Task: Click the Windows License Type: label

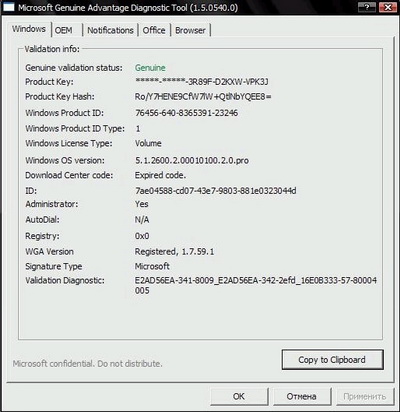Action: (x=69, y=143)
